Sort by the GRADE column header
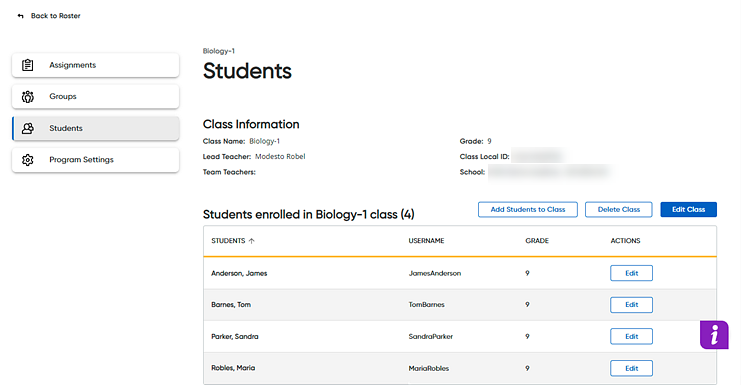This screenshot has height=385, width=741. tap(537, 241)
